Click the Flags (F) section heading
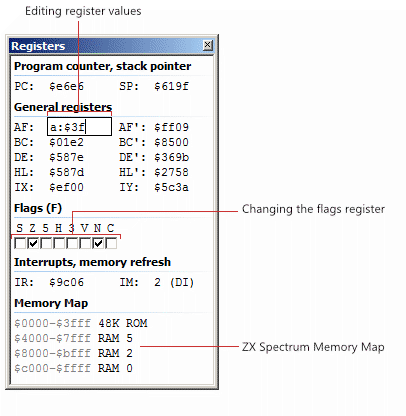 pos(38,208)
